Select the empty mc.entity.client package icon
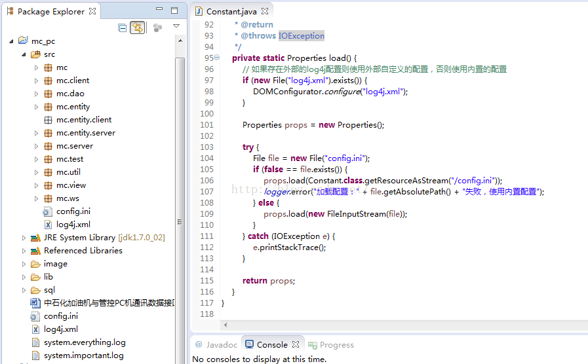This screenshot has width=588, height=364. 48,120
